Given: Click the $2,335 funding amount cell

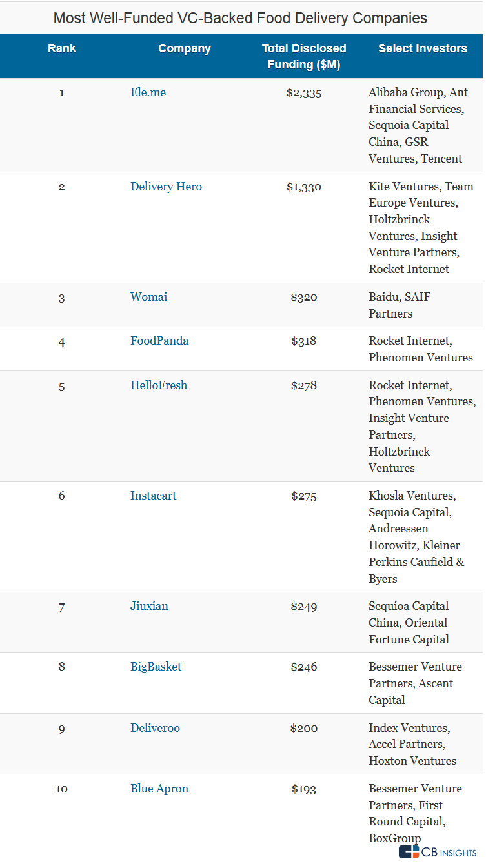Looking at the screenshot, I should [304, 93].
